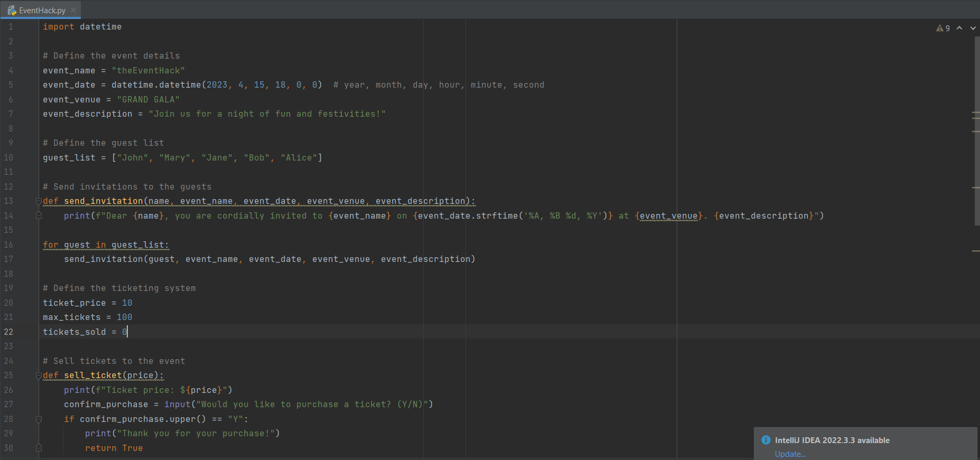The width and height of the screenshot is (980, 460).
Task: Select the EventHack.py editor tab
Action: pos(41,10)
